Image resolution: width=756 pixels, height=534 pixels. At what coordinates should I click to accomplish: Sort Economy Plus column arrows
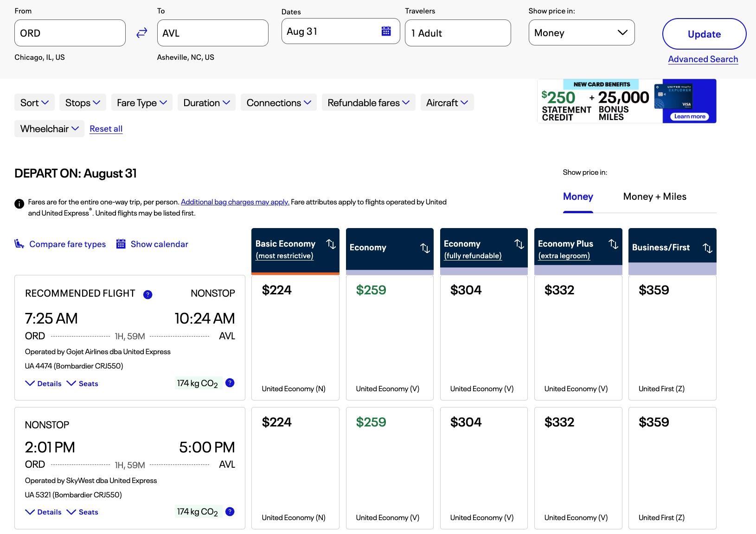coord(613,244)
